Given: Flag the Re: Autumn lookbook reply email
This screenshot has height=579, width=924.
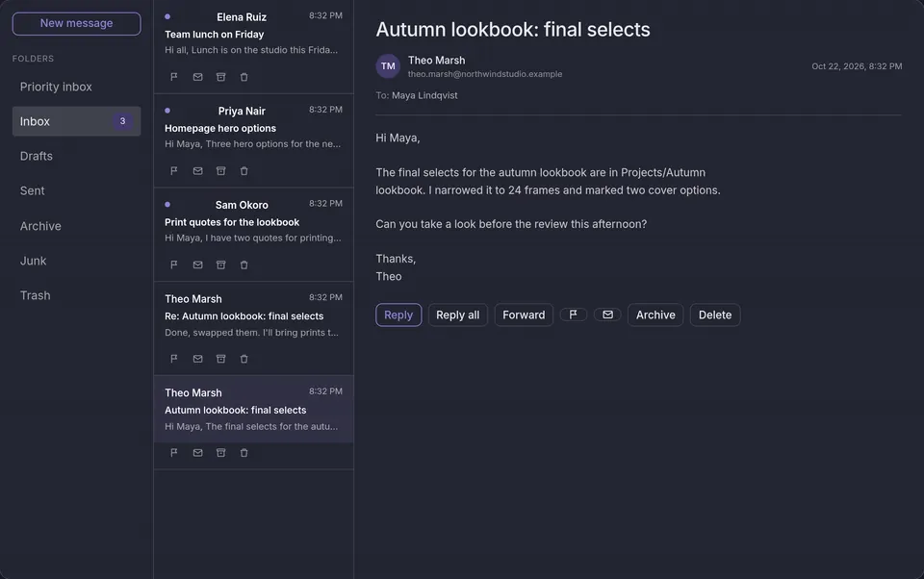Looking at the screenshot, I should 174,359.
